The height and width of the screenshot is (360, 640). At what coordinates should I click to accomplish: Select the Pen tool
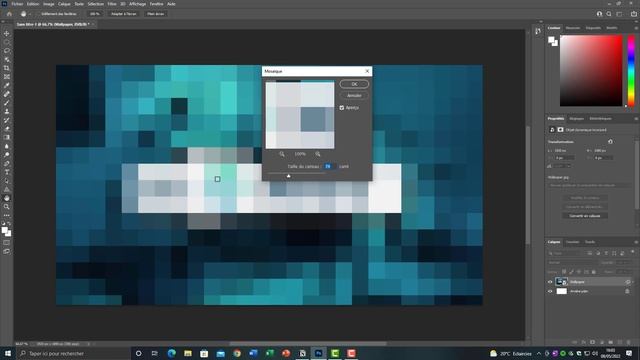tap(7, 163)
